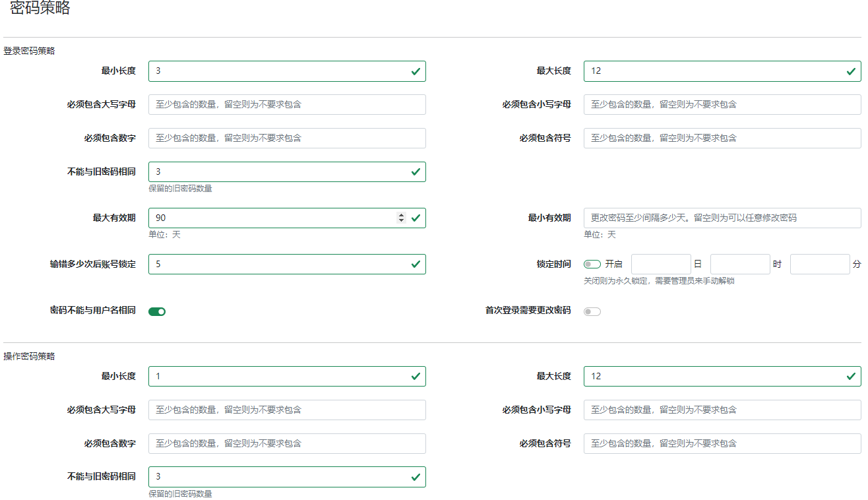Turn on the 锁定时间 开启 switch
Screen dimensions: 868x500
pyautogui.click(x=592, y=263)
